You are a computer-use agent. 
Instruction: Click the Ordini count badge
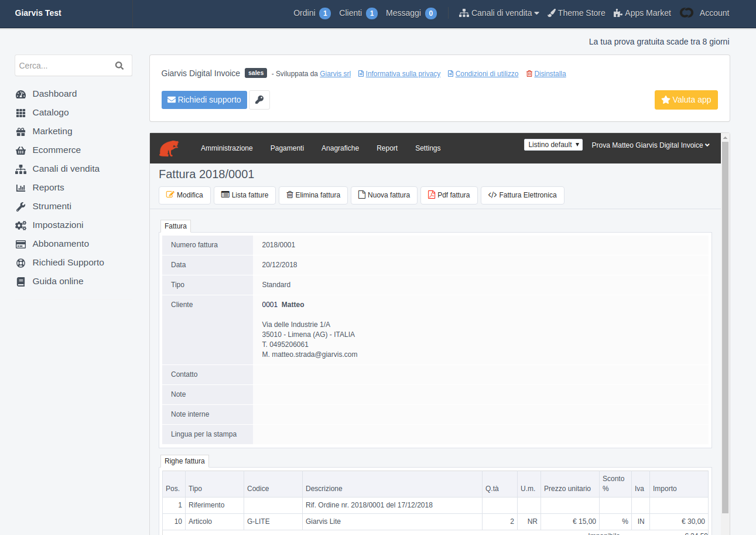coord(325,13)
